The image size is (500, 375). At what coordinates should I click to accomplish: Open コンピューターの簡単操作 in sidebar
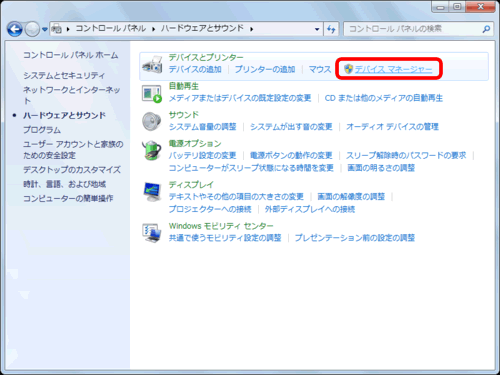(x=68, y=199)
